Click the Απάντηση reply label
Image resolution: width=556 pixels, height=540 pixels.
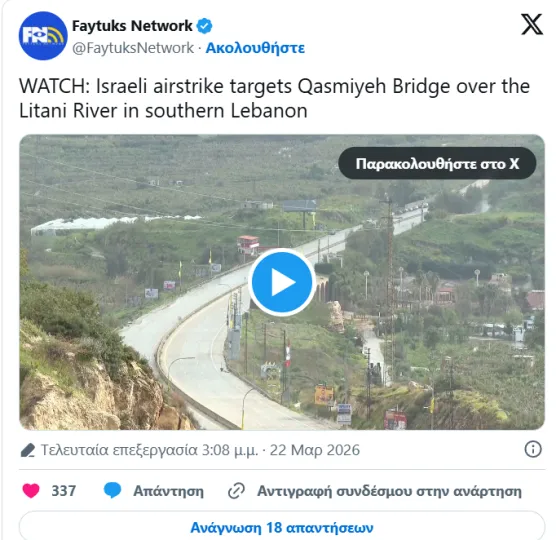(x=168, y=491)
